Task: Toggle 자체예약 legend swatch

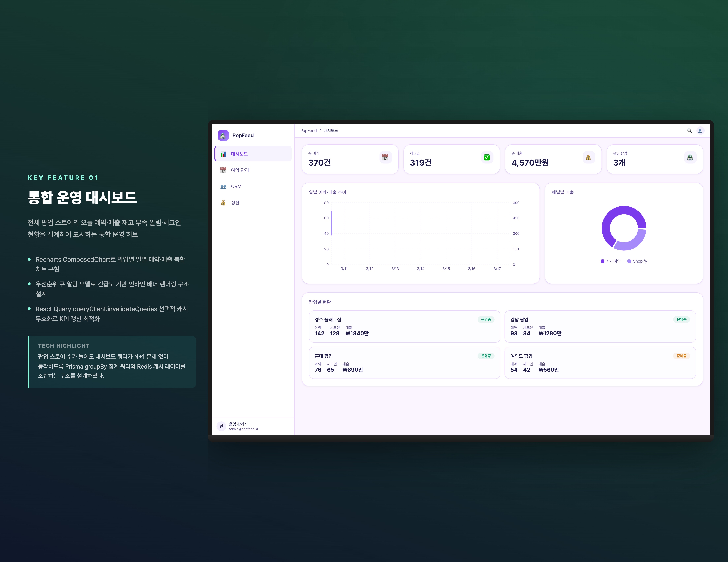Action: 602,261
